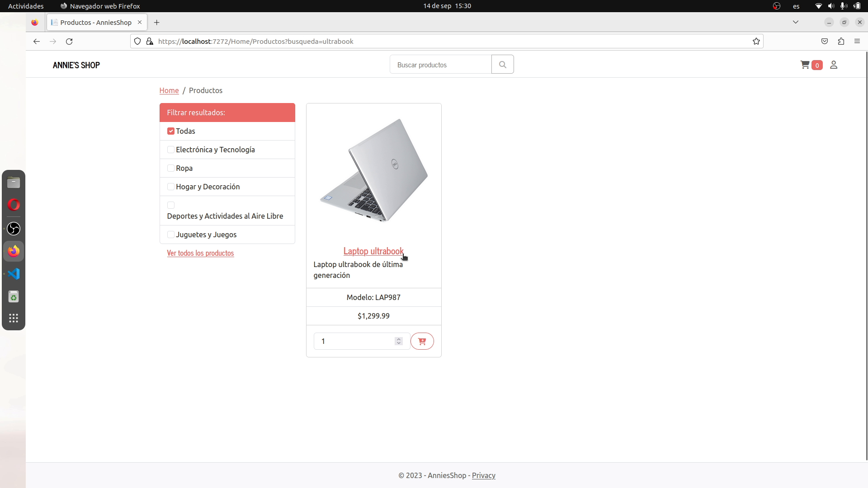Screen dimensions: 868x488
Task: Open the Privacy footer link
Action: (484, 475)
